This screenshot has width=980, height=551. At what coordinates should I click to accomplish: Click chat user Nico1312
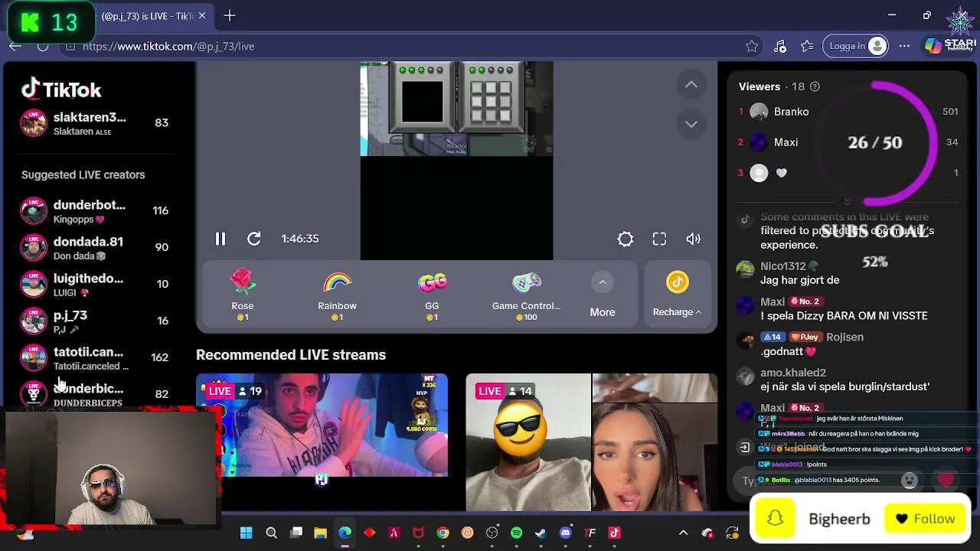782,266
